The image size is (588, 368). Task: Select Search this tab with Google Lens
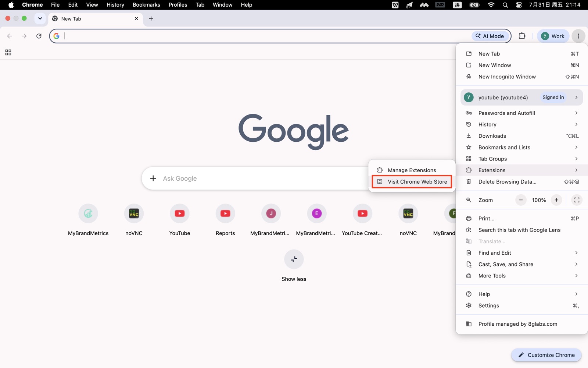coord(522,230)
